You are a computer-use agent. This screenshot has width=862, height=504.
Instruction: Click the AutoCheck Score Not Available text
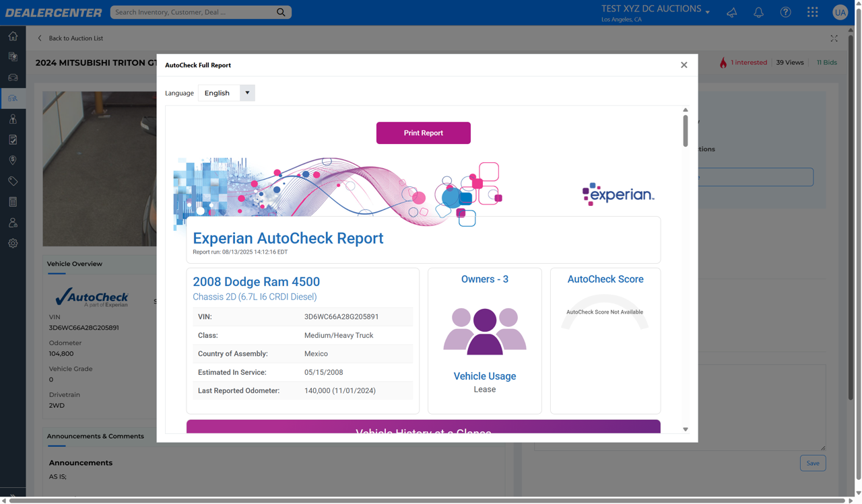pyautogui.click(x=605, y=312)
